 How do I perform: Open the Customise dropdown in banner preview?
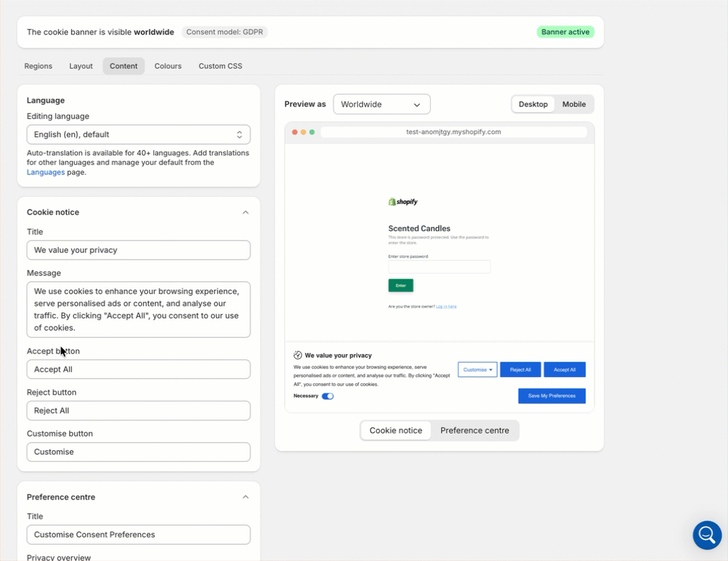coord(477,370)
